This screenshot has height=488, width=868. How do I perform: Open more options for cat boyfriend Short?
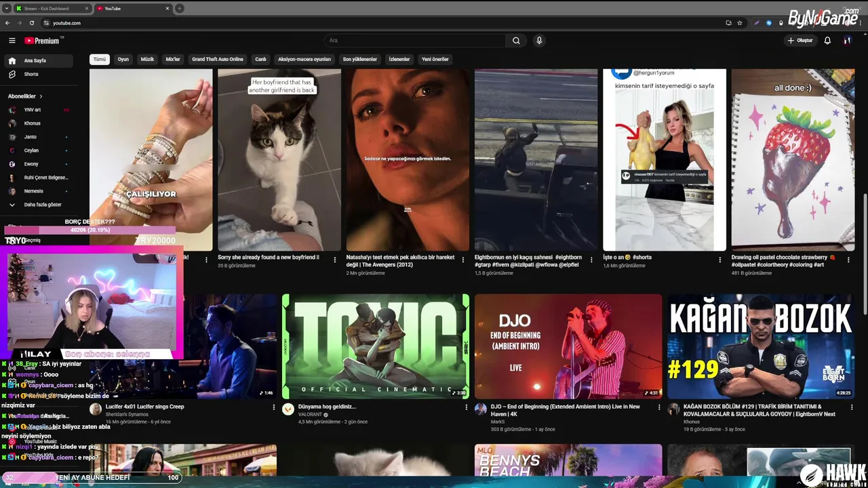(x=334, y=260)
